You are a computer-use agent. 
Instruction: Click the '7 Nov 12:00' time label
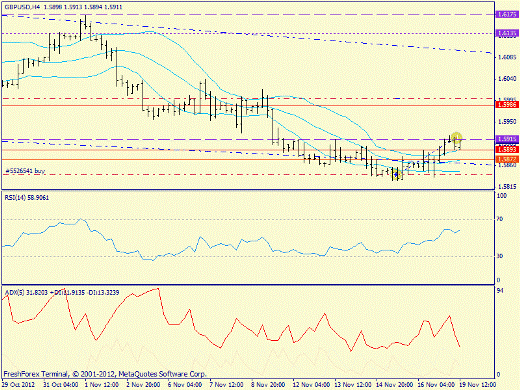(x=227, y=385)
